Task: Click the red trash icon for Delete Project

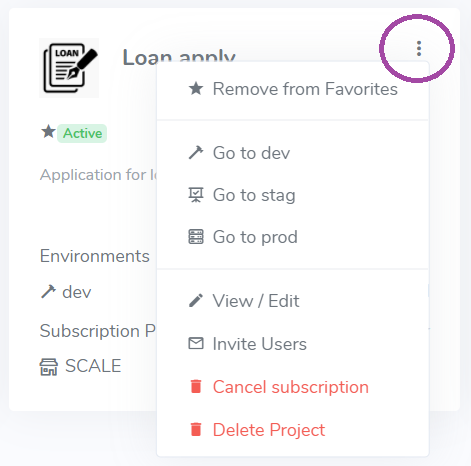Action: [196, 429]
